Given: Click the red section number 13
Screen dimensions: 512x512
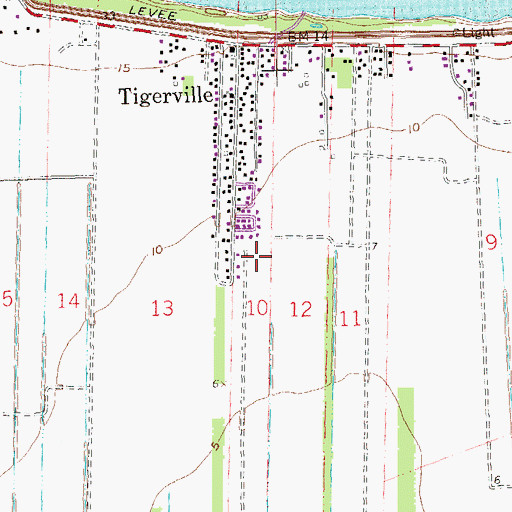Looking at the screenshot, I should [x=162, y=308].
